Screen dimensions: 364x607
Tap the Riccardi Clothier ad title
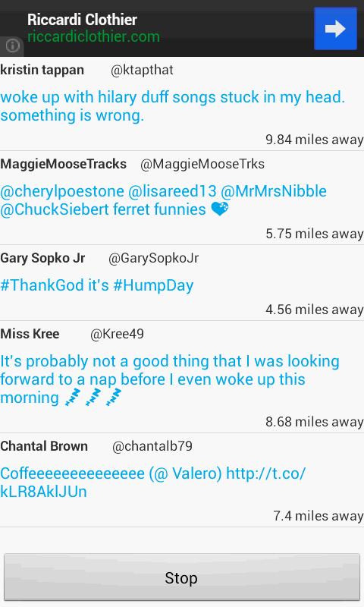pos(82,20)
